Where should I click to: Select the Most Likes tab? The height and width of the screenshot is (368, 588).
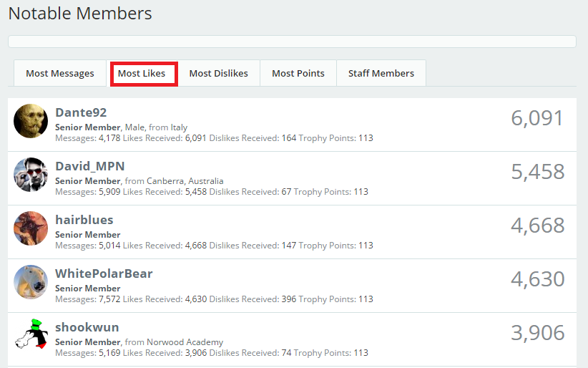142,74
